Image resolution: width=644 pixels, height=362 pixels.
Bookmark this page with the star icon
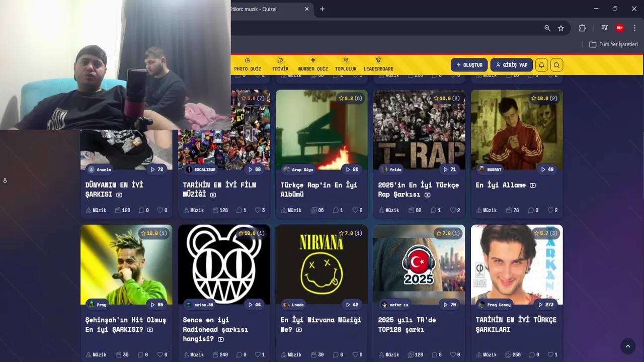click(x=561, y=28)
